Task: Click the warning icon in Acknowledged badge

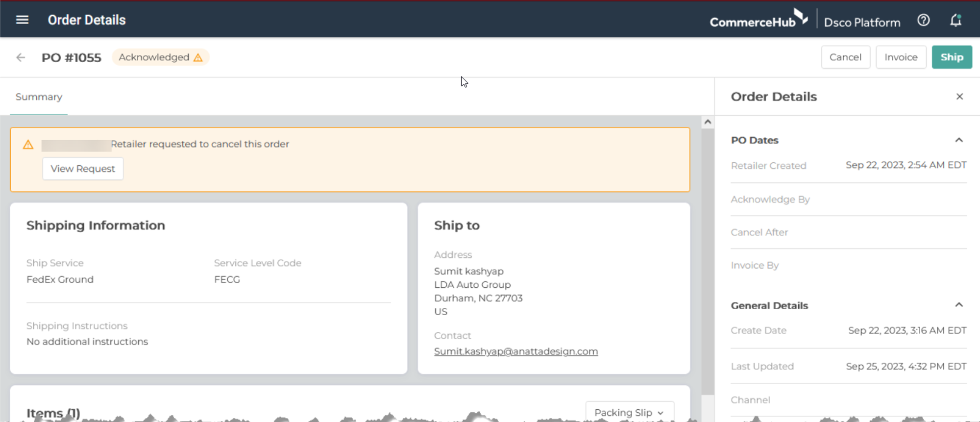Action: click(x=198, y=57)
